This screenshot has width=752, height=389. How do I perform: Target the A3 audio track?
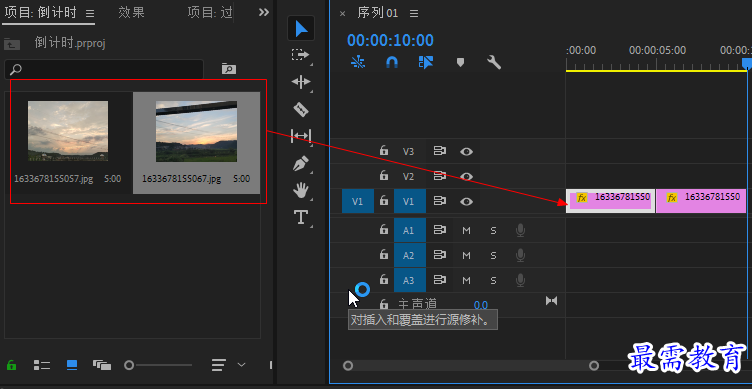coord(410,281)
